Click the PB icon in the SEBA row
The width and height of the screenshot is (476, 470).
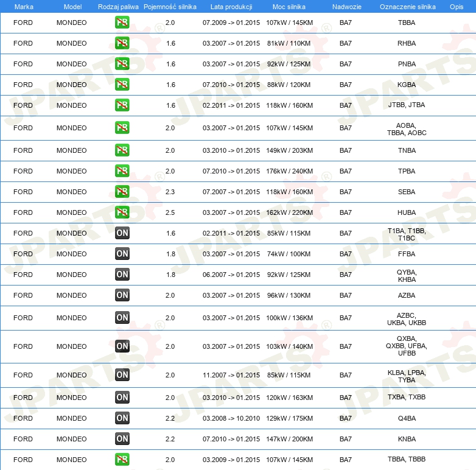click(122, 192)
